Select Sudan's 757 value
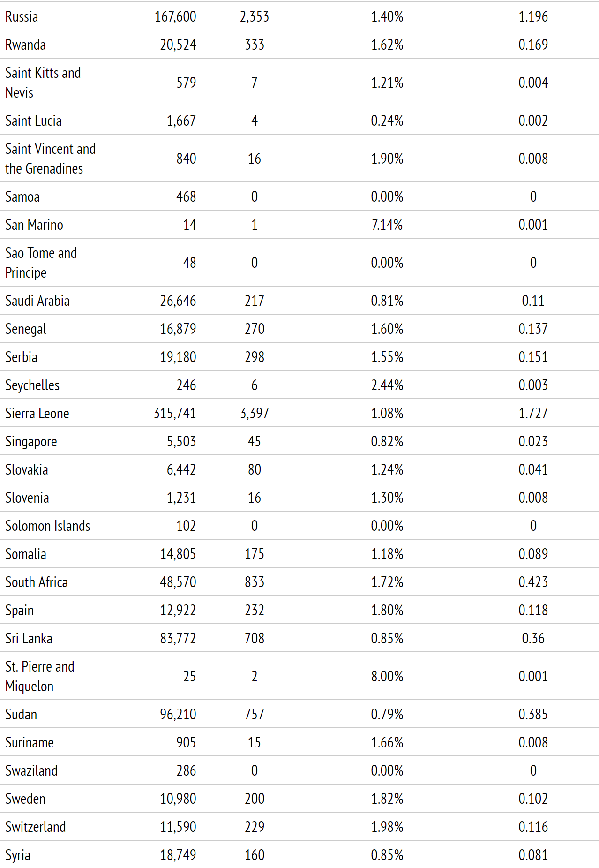The width and height of the screenshot is (599, 868). point(255,715)
